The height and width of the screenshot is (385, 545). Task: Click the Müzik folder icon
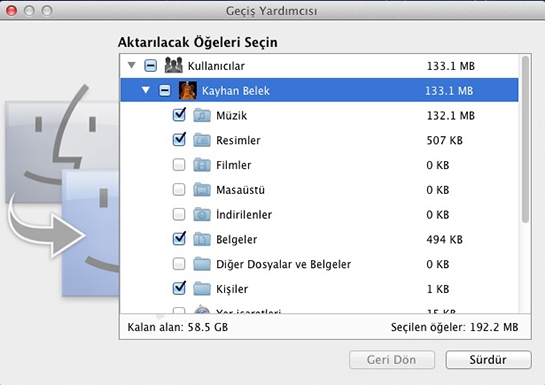click(x=202, y=115)
